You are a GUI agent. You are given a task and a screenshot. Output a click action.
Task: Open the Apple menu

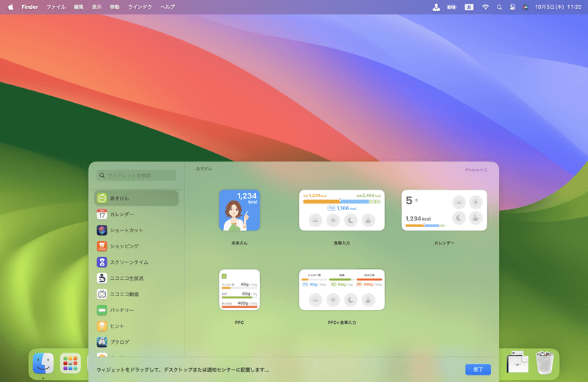coord(10,7)
